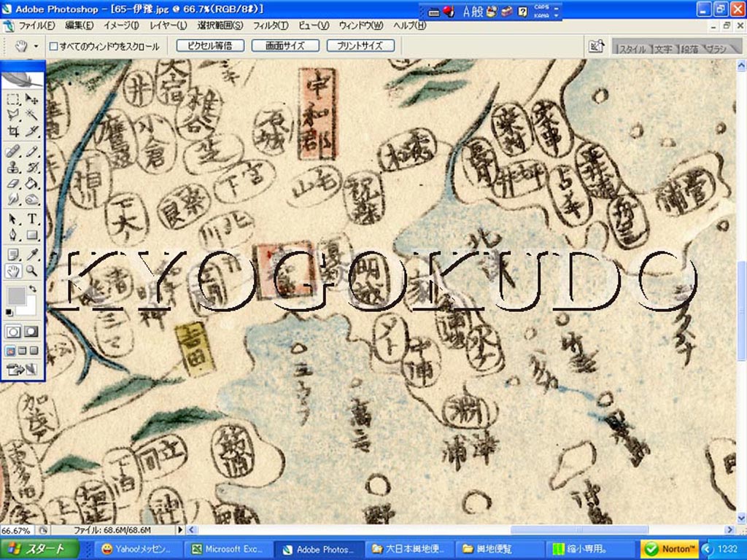This screenshot has width=747, height=560.
Task: Select the Eyedropper tool
Action: 31,255
